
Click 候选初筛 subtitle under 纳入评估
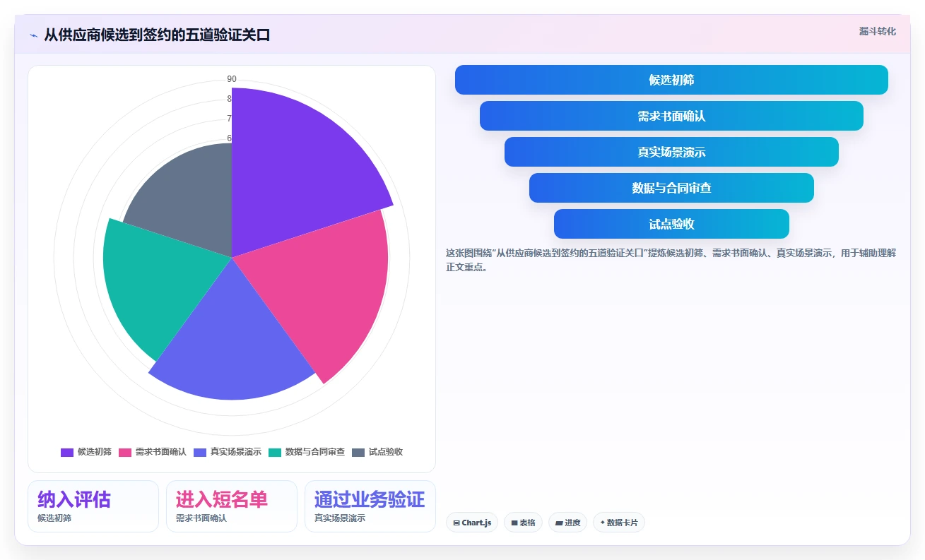coord(54,518)
